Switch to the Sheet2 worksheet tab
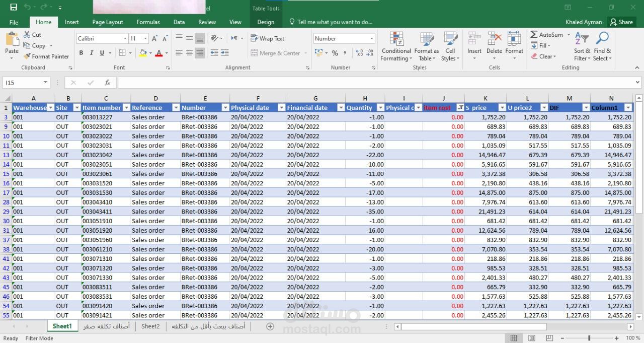The height and width of the screenshot is (343, 644). (x=150, y=326)
